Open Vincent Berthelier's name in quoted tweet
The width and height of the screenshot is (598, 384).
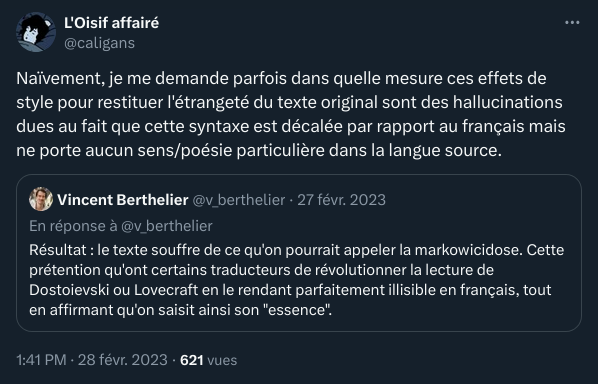click(123, 200)
